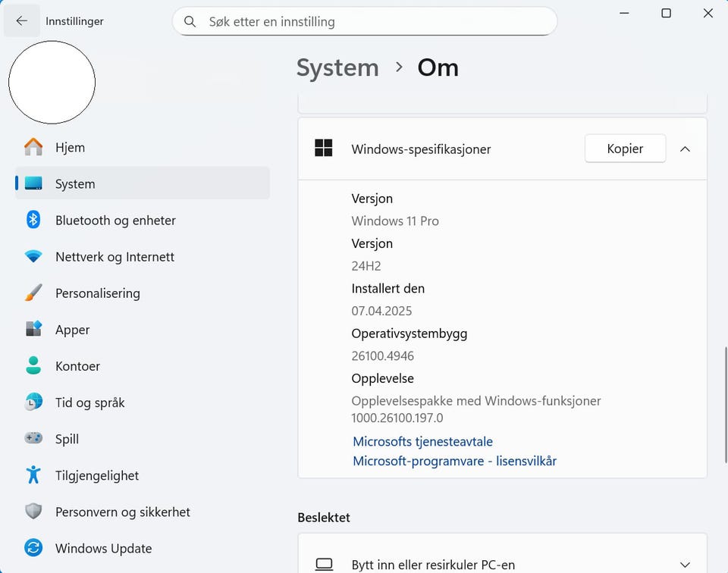Image resolution: width=728 pixels, height=573 pixels.
Task: Click the user profile picture circle
Action: tap(52, 83)
